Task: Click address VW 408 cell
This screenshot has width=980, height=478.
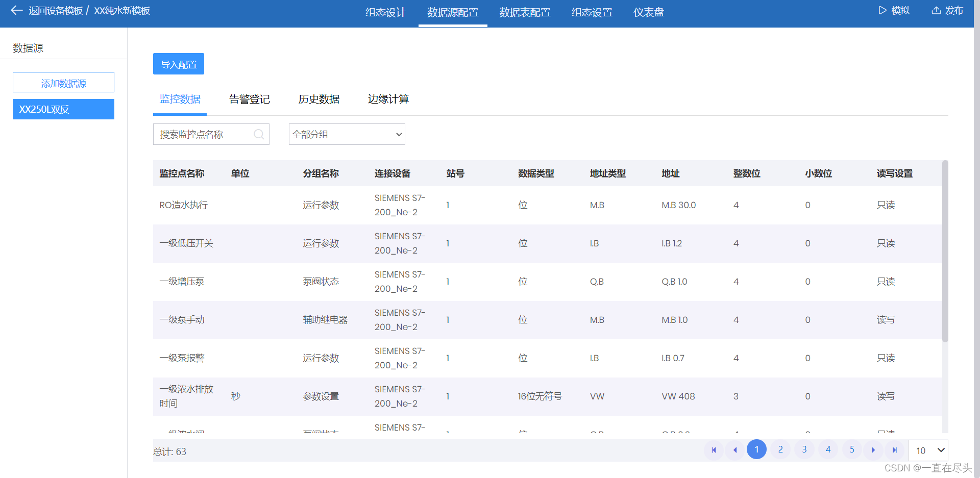Action: (x=678, y=396)
